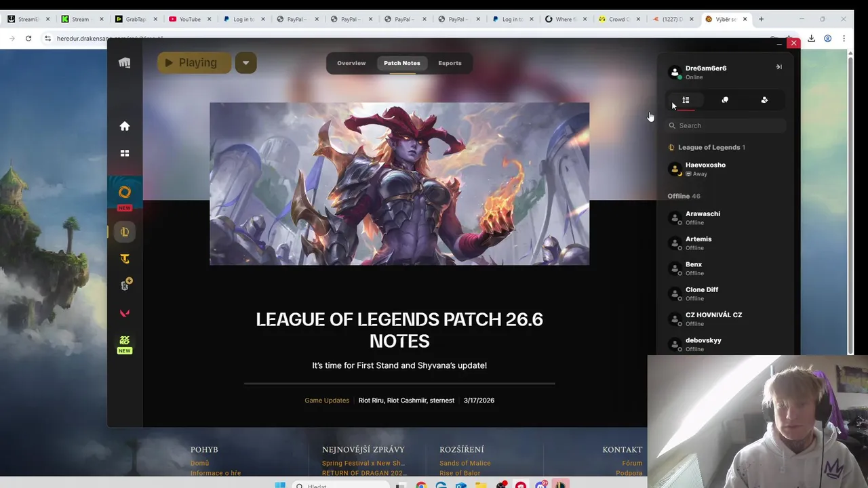Open the Domů link under POHYB
868x488 pixels.
(199, 463)
